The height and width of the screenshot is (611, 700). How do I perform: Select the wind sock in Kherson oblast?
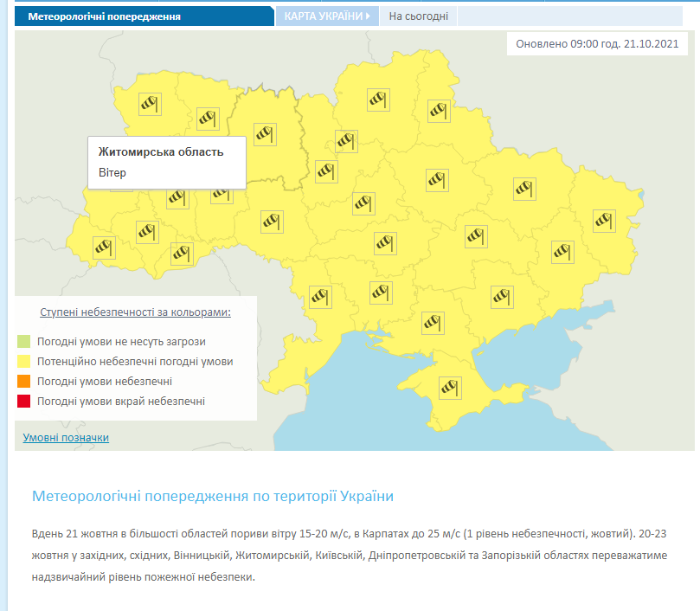tap(433, 323)
